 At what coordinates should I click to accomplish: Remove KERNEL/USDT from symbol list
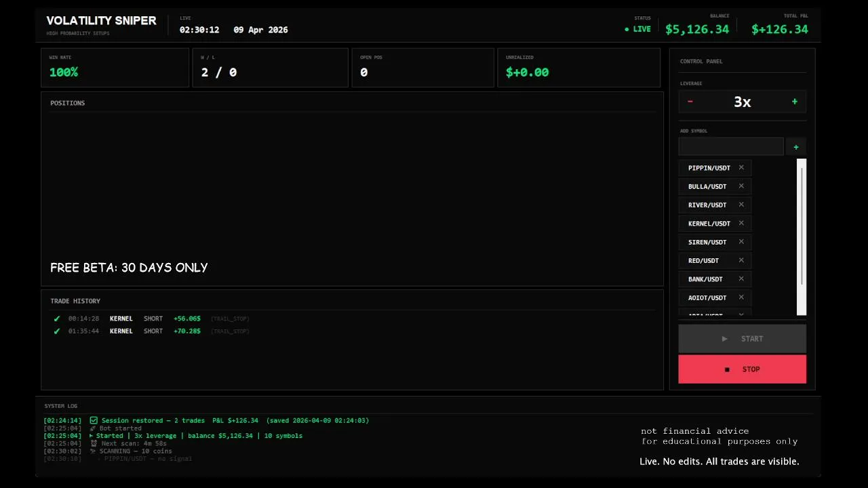pyautogui.click(x=741, y=223)
